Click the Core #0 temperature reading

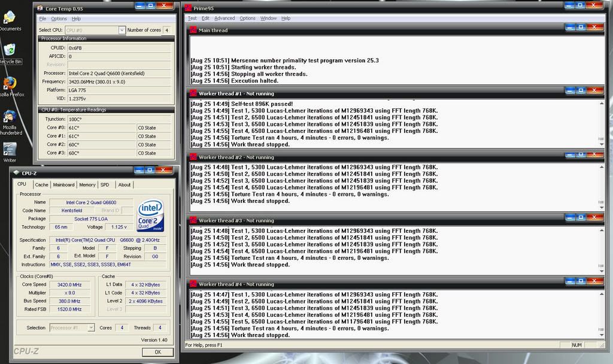102,128
